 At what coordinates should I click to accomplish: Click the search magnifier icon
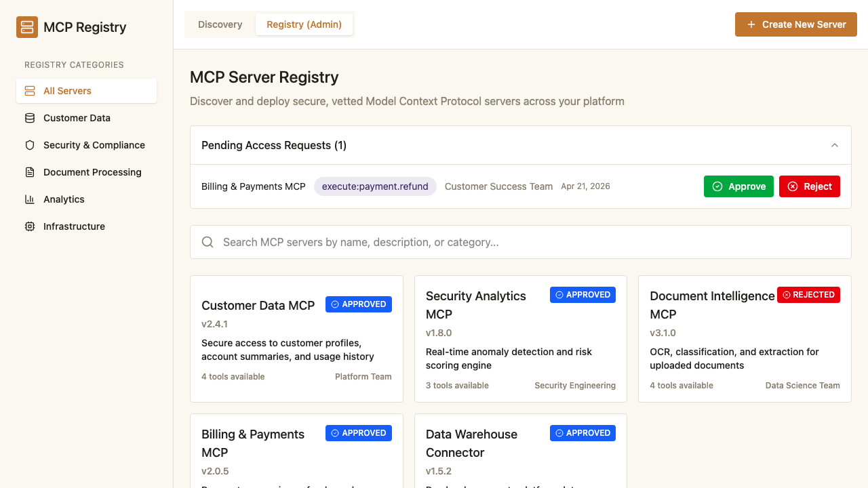(208, 242)
